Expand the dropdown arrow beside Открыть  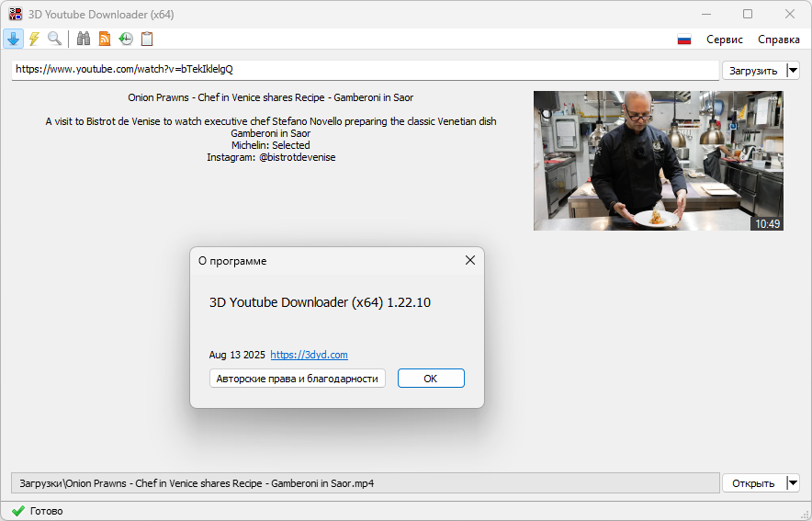point(793,483)
